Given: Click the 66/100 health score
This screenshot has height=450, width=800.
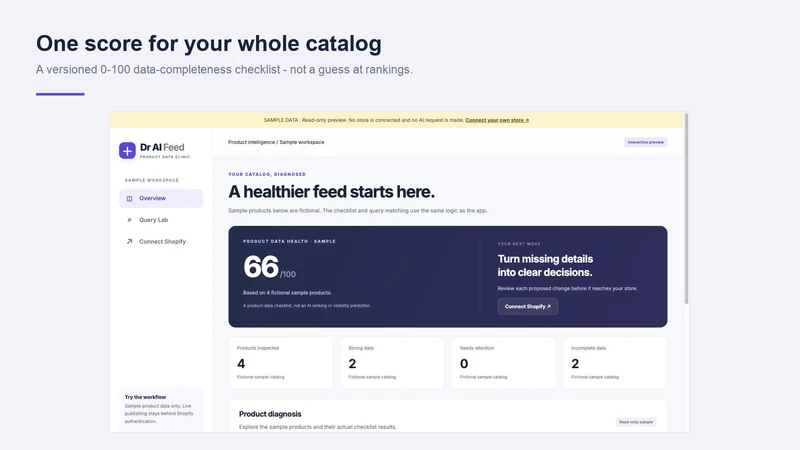Looking at the screenshot, I should (269, 267).
